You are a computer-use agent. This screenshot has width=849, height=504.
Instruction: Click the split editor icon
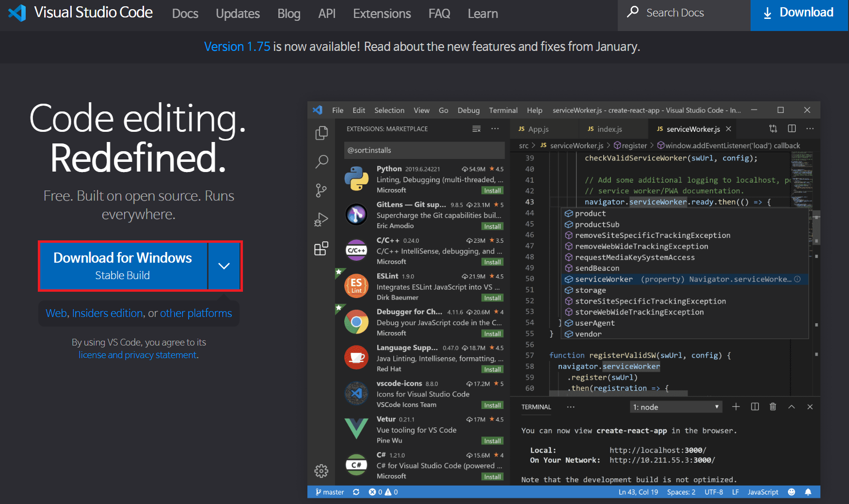[x=792, y=129]
